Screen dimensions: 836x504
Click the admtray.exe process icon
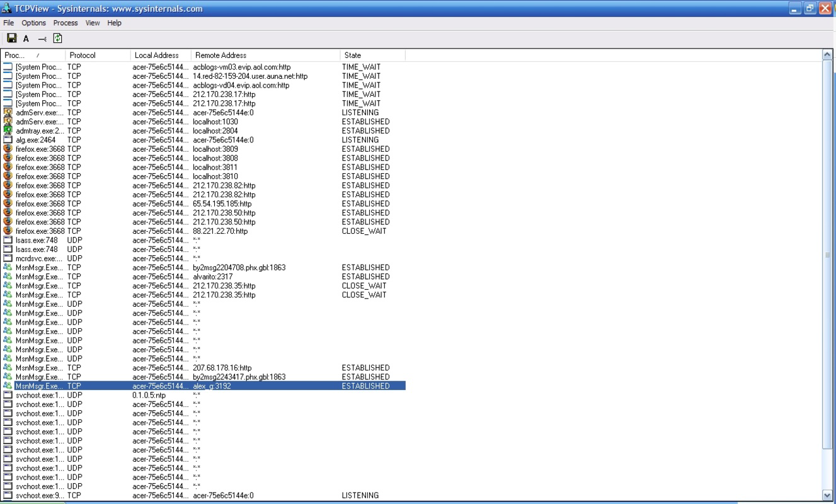pyautogui.click(x=6, y=130)
